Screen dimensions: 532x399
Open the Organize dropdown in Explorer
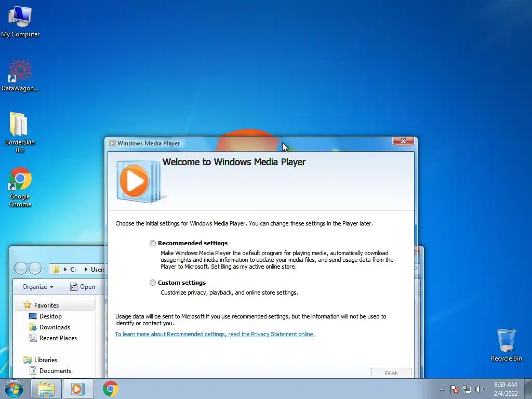[x=38, y=287]
